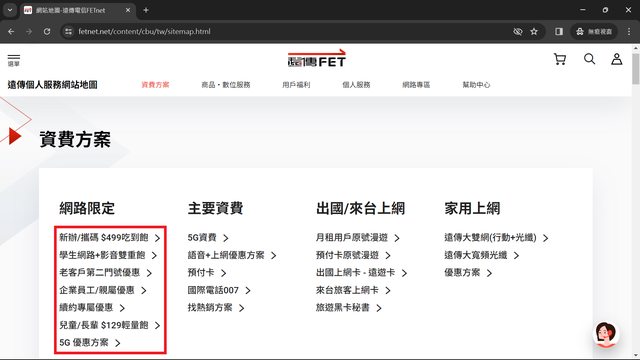Click the FET logo
The image size is (640, 360).
[317, 59]
